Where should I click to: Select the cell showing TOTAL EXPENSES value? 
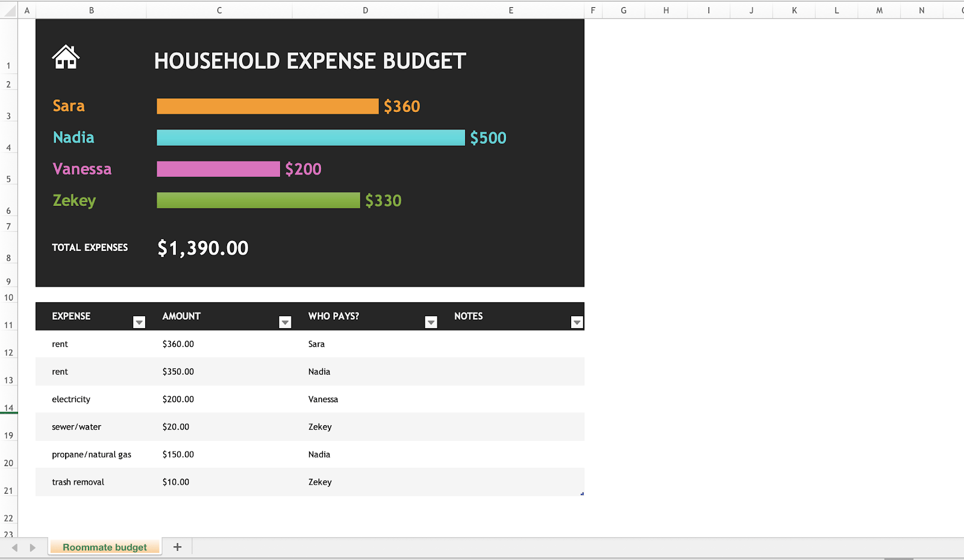click(202, 247)
